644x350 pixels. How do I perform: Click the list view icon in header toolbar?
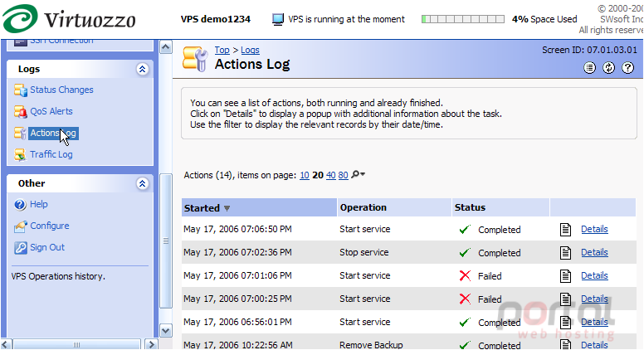589,68
